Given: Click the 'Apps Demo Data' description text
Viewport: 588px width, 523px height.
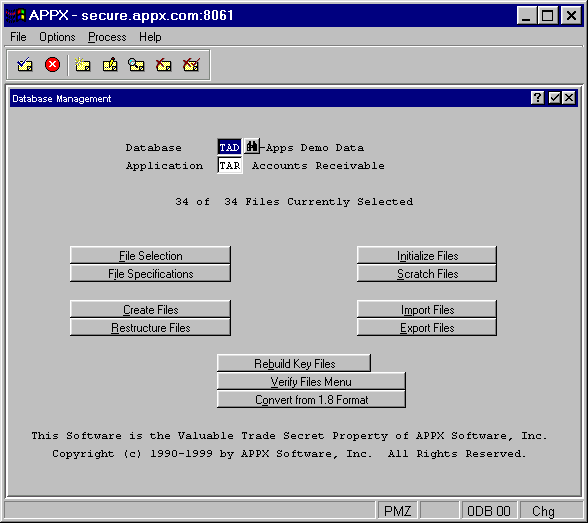Looking at the screenshot, I should tap(315, 147).
